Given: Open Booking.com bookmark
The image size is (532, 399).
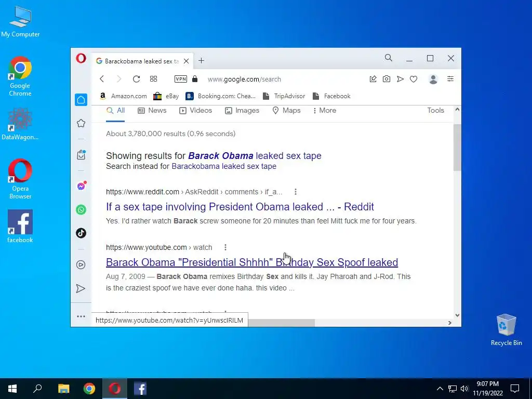Looking at the screenshot, I should [220, 96].
